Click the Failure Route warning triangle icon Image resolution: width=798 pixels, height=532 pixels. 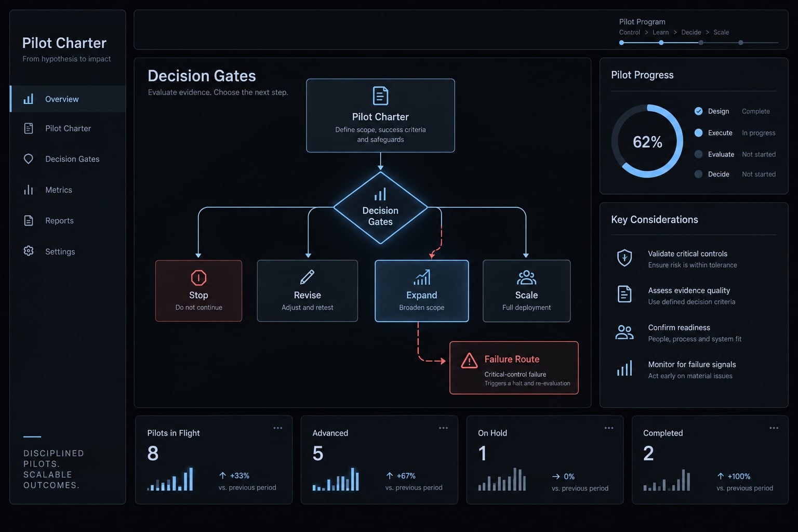469,360
